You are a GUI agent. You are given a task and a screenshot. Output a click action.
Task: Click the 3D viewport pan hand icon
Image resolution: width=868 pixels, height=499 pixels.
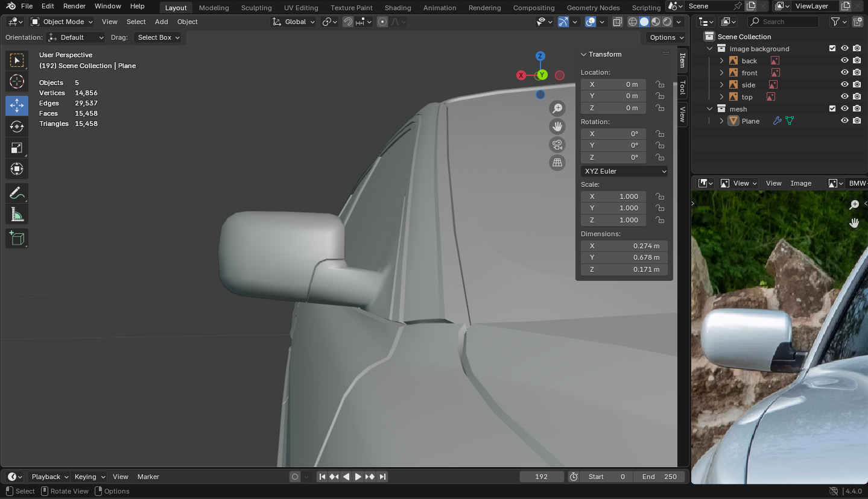pos(557,127)
